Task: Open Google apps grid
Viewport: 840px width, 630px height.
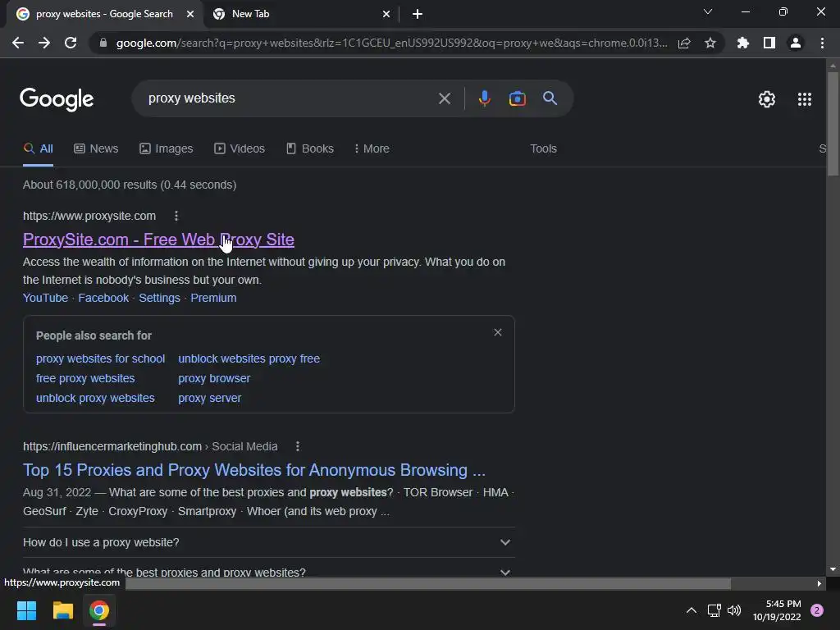Action: click(805, 99)
